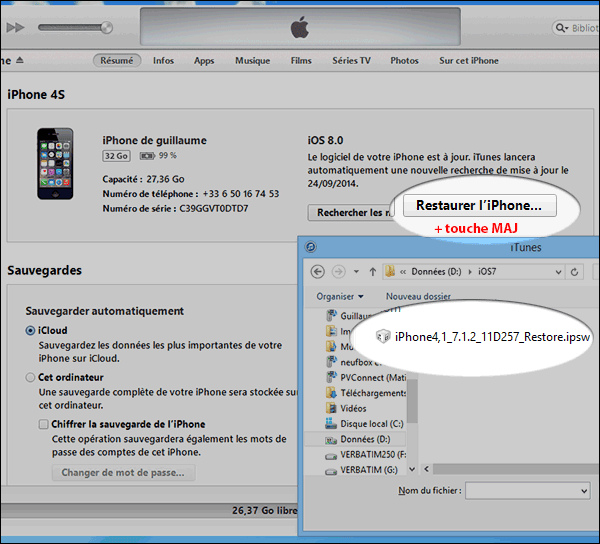Click the iTunes icon in dialog title bar
Image resolution: width=600 pixels, height=544 pixels.
tap(311, 247)
